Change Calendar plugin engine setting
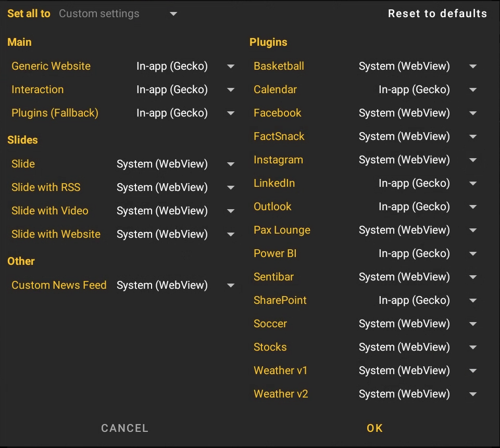The image size is (500, 448). tap(473, 90)
